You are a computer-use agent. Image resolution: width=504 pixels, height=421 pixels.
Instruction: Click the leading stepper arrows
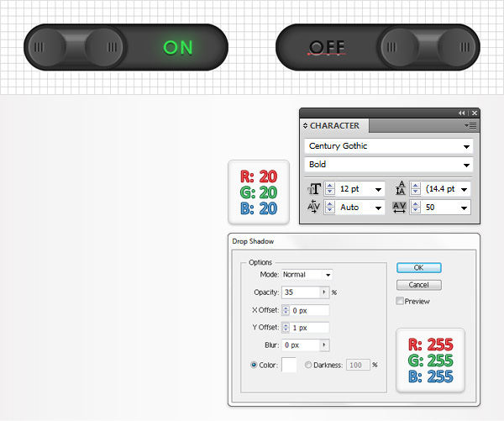(415, 189)
